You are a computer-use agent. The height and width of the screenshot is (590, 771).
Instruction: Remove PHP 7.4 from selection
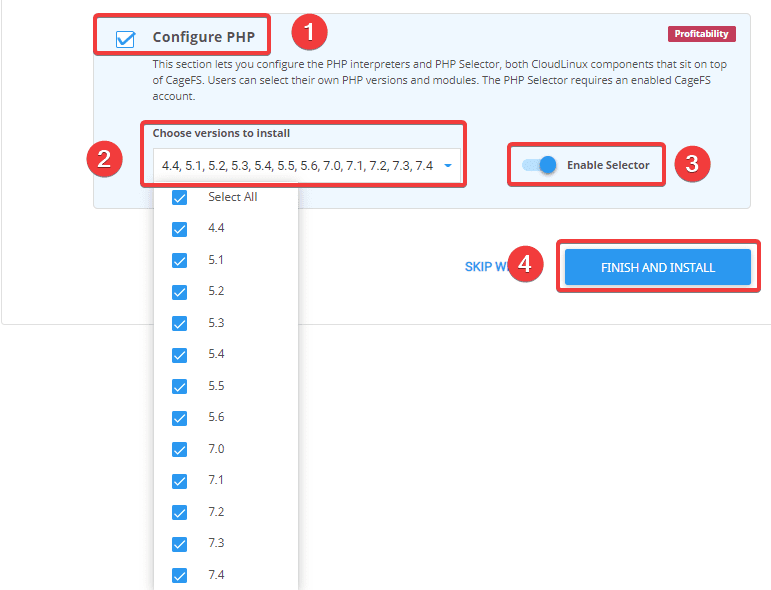coord(180,576)
